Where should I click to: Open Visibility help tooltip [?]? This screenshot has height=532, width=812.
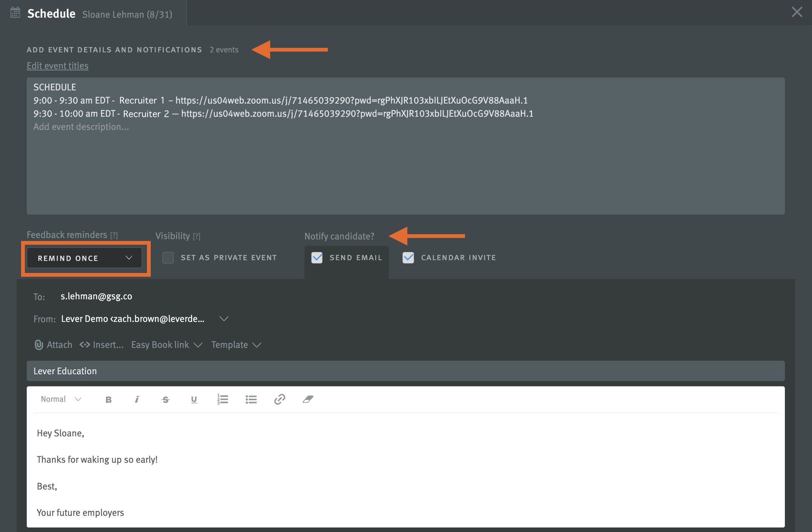[197, 236]
